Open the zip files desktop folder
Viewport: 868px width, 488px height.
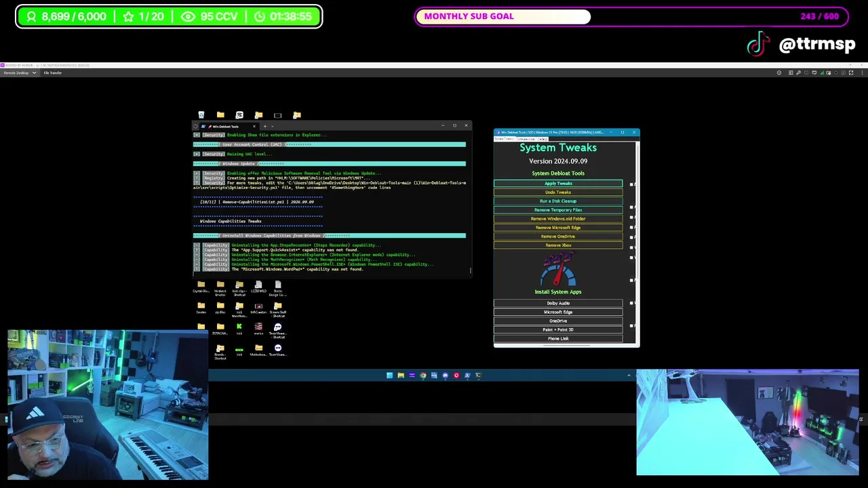click(x=220, y=308)
